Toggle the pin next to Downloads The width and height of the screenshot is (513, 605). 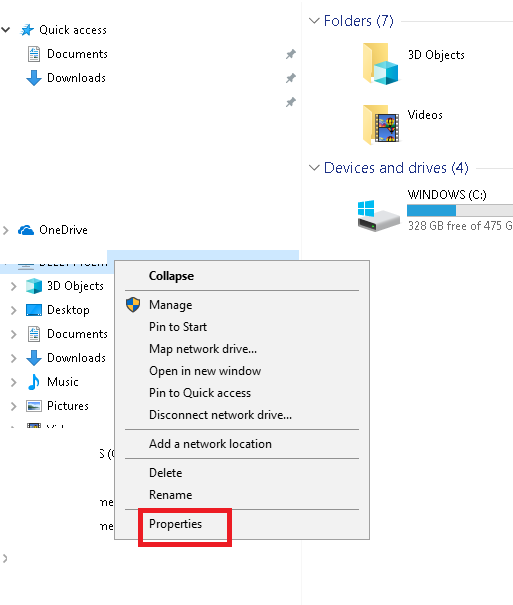coord(290,78)
